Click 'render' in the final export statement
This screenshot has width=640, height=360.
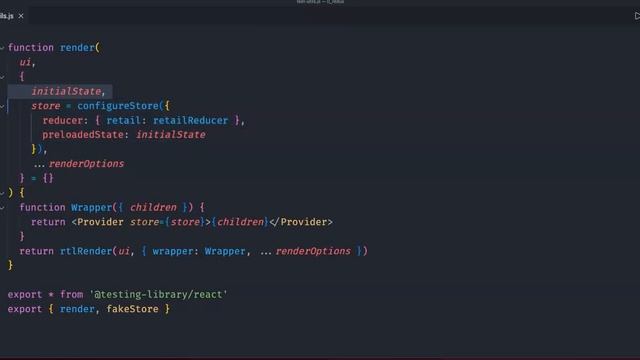pos(78,309)
